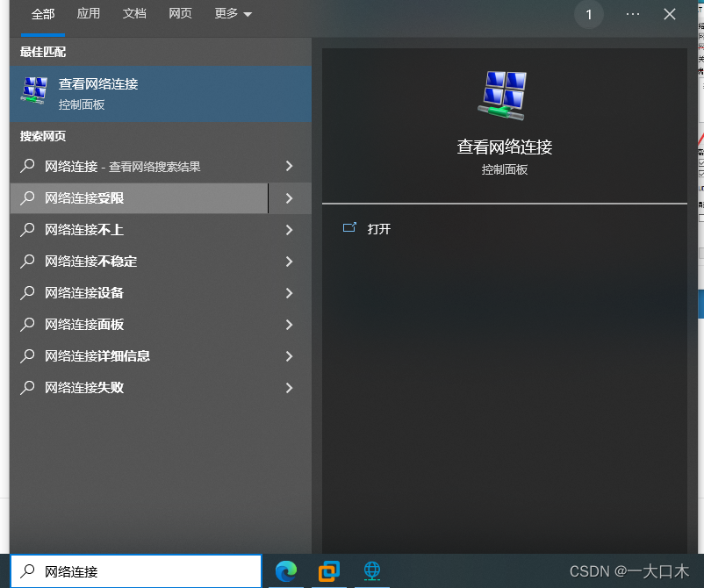Click the round badge showing 1
Viewport: 704px width, 588px height.
[x=589, y=15]
